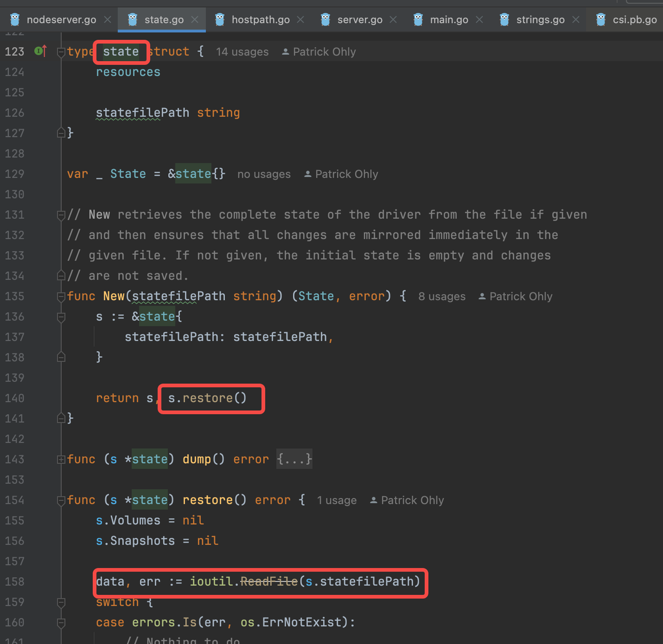Open the main.go tab
The image size is (663, 644).
click(x=449, y=20)
